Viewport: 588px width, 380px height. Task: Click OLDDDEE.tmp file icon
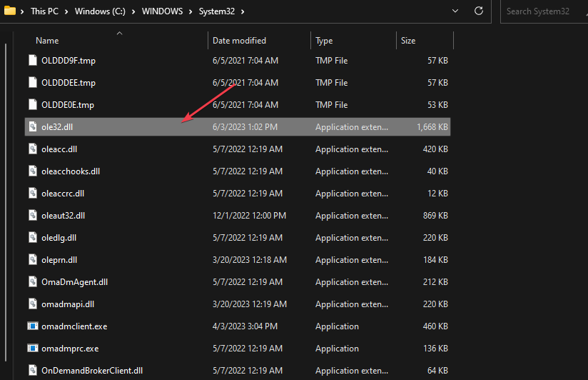click(x=33, y=82)
